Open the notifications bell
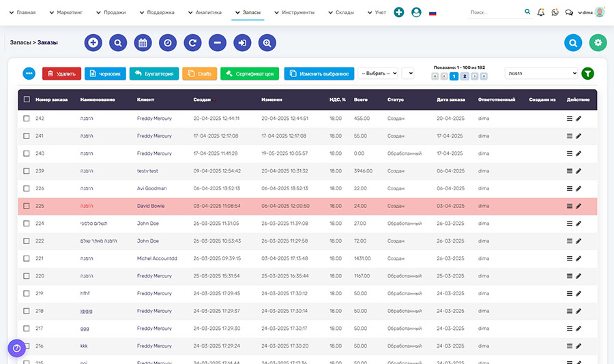The image size is (614, 364). [541, 12]
